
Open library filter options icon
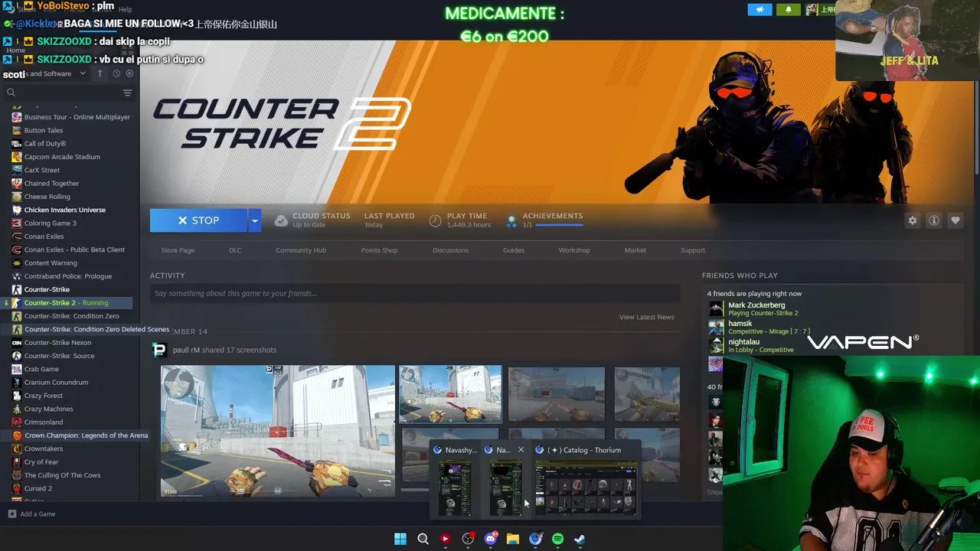point(127,93)
